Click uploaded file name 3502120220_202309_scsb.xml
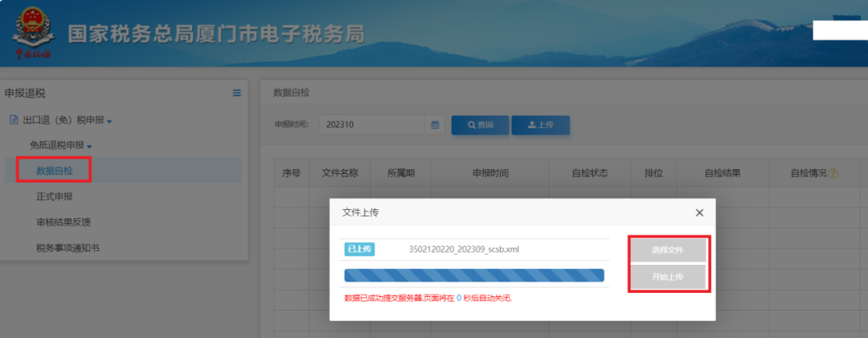 [x=464, y=249]
